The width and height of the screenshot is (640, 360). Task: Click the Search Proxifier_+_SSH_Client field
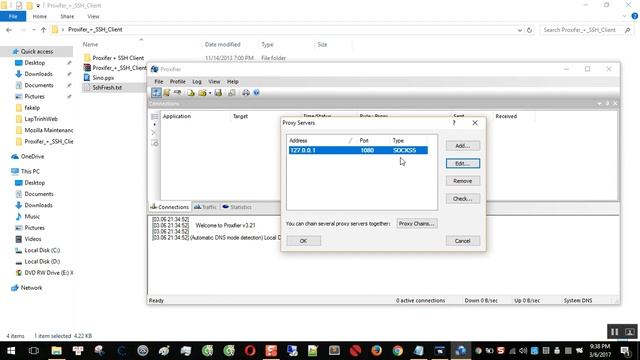[x=587, y=30]
